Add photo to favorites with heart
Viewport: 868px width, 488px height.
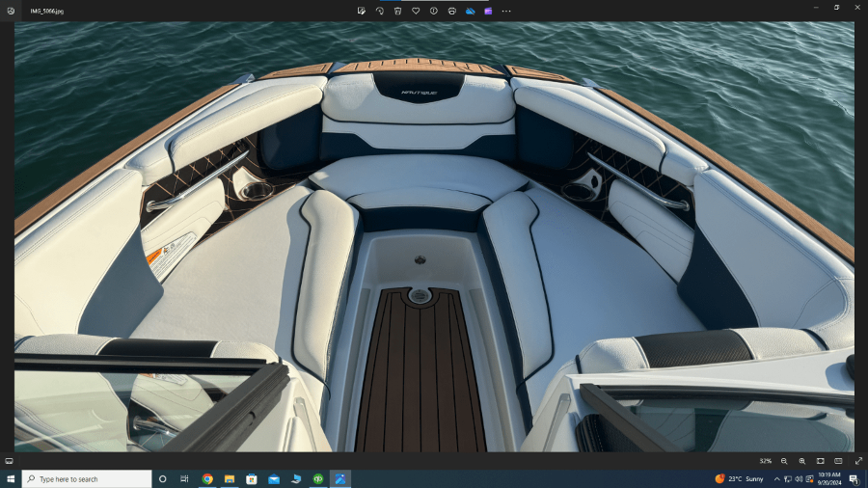(x=416, y=11)
